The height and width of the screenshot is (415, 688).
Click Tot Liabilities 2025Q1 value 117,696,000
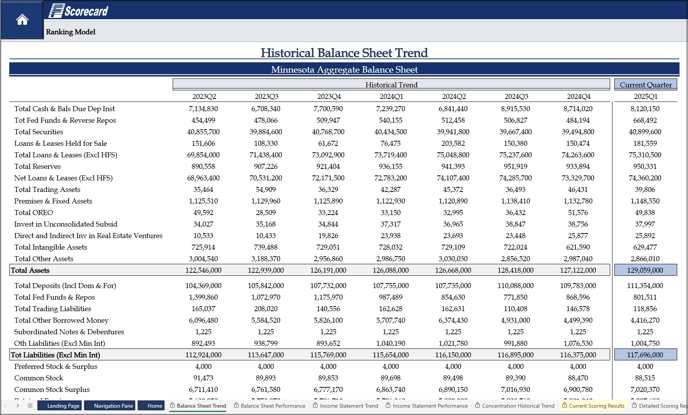click(645, 355)
